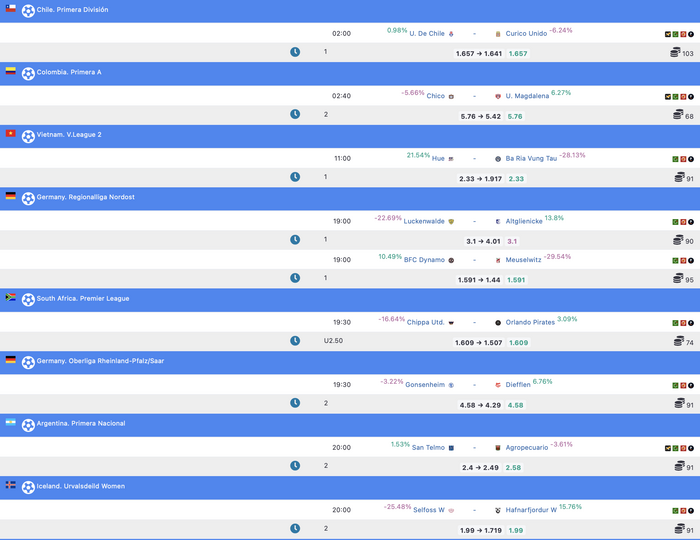
Task: Open the Argentina. Primera Nacional league
Action: coord(81,424)
